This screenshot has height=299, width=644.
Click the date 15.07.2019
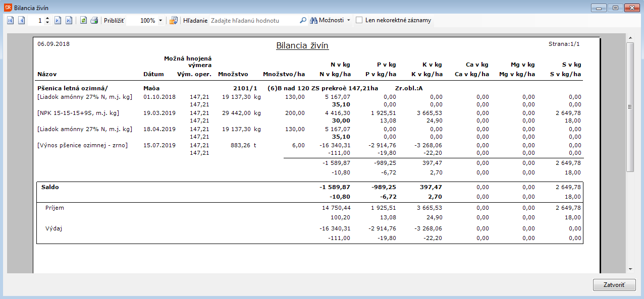pos(159,145)
